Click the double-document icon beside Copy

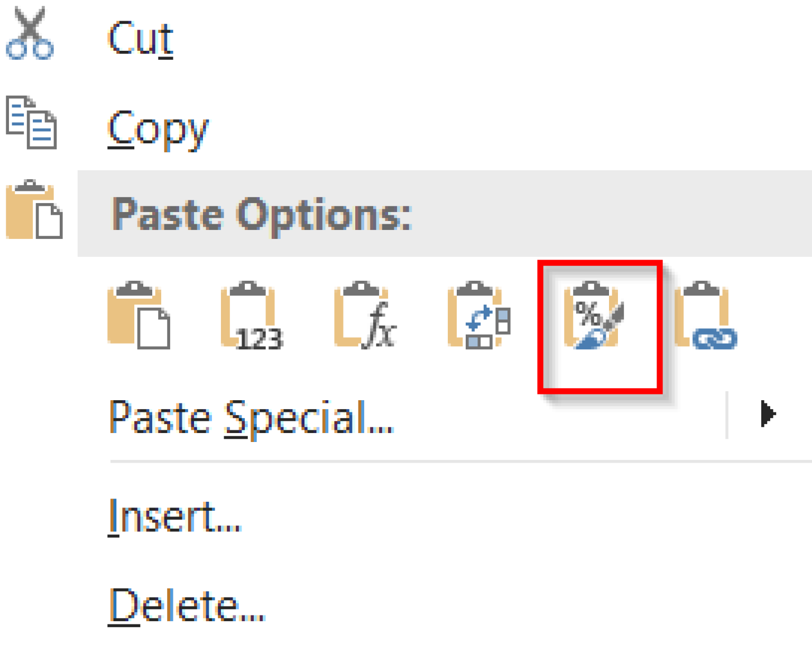point(32,122)
